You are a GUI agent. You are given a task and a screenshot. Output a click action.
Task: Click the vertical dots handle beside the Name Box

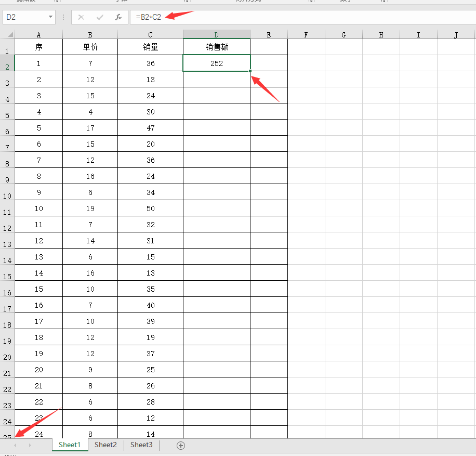coord(63,17)
